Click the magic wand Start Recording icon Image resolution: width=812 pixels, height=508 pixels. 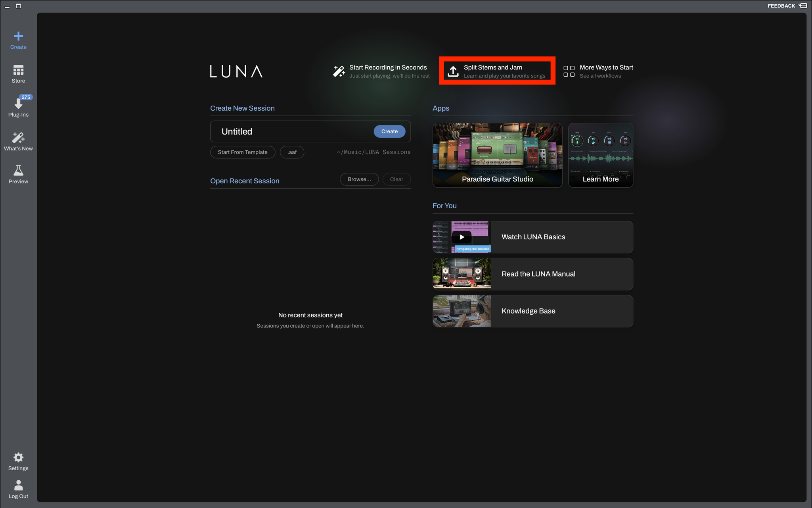(339, 71)
